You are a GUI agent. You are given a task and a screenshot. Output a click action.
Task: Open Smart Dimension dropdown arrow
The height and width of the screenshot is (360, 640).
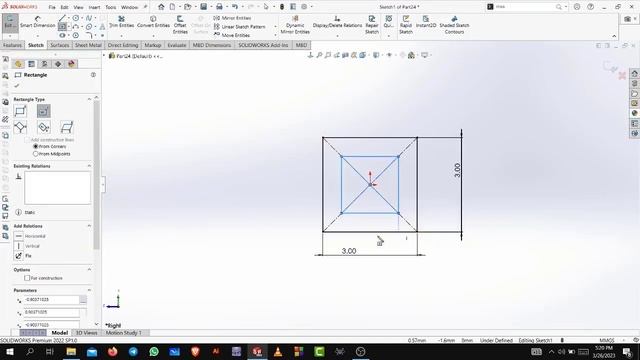coord(38,36)
